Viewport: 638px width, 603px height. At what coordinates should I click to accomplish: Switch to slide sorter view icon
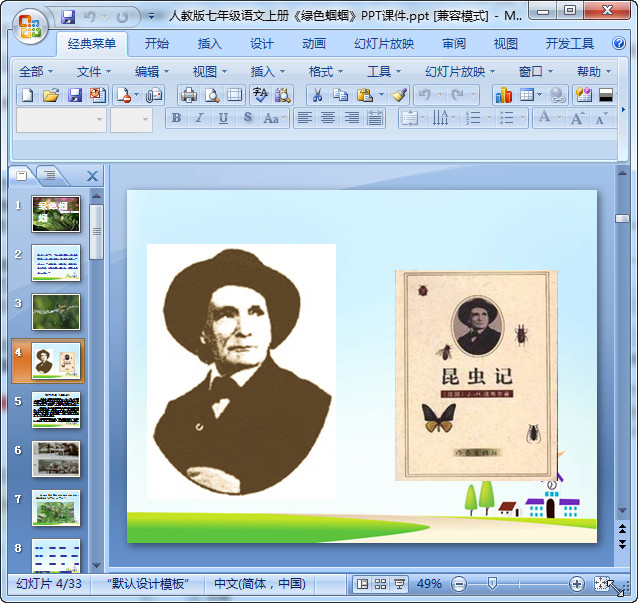(380, 584)
